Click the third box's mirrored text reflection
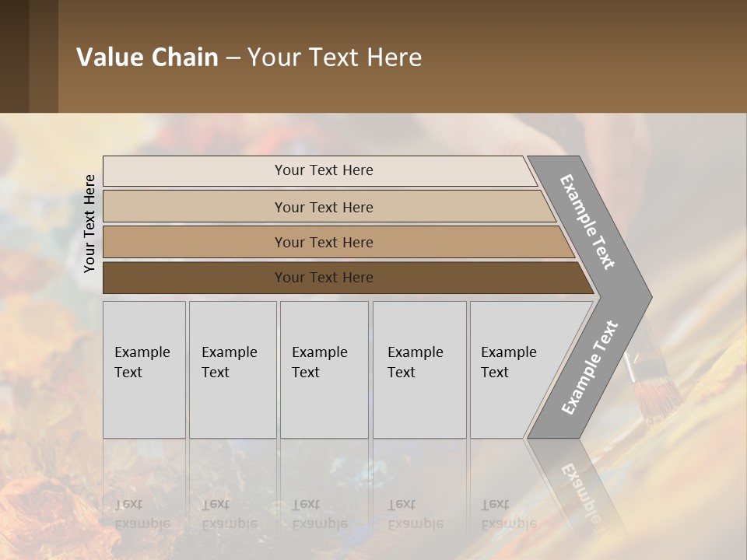Image resolution: width=747 pixels, height=560 pixels. pyautogui.click(x=320, y=514)
